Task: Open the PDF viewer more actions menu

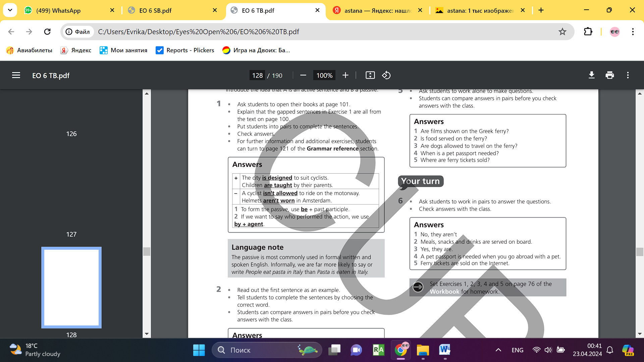Action: [628, 75]
